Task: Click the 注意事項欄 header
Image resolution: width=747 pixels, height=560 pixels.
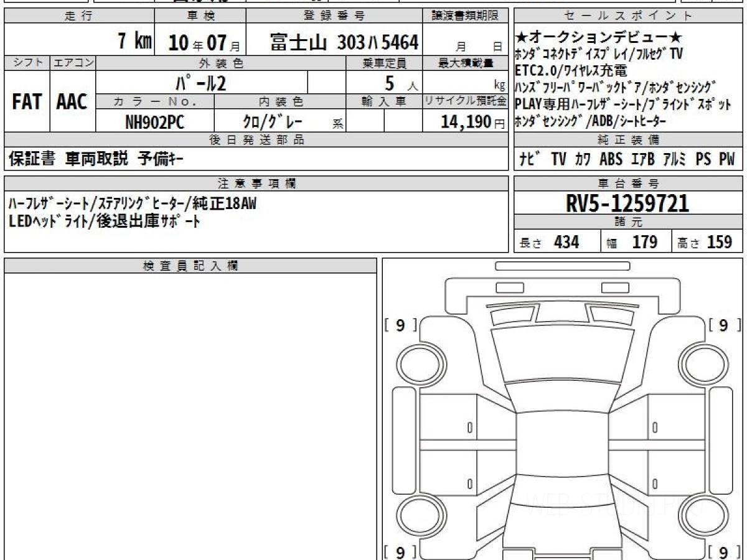Action: coord(256,183)
